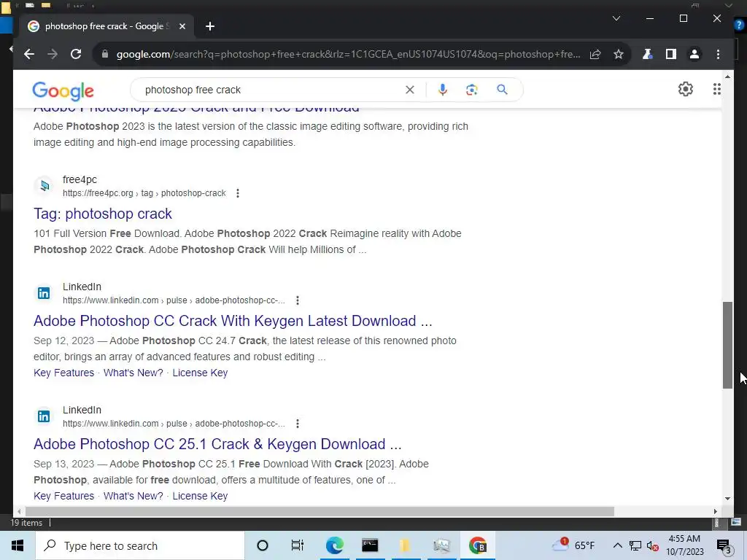
Task: Open the notification center icon
Action: click(x=724, y=546)
